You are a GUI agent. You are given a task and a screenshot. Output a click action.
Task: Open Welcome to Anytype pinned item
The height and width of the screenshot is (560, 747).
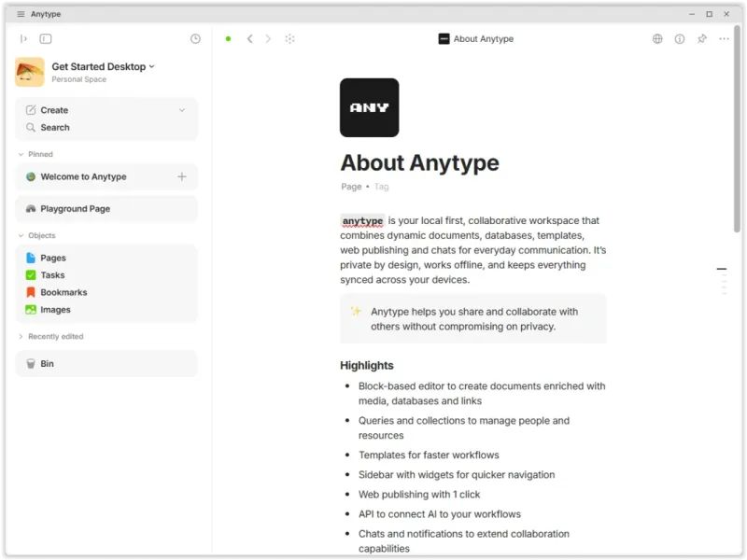83,176
